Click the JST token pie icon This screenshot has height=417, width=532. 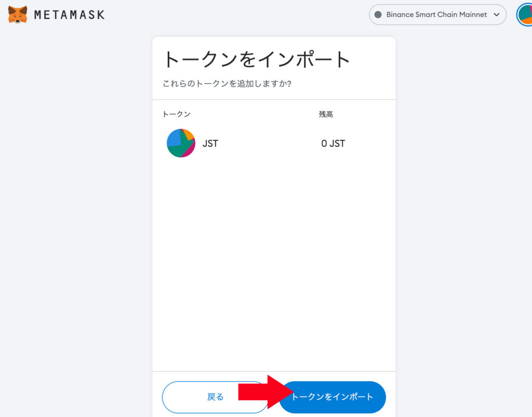[181, 143]
